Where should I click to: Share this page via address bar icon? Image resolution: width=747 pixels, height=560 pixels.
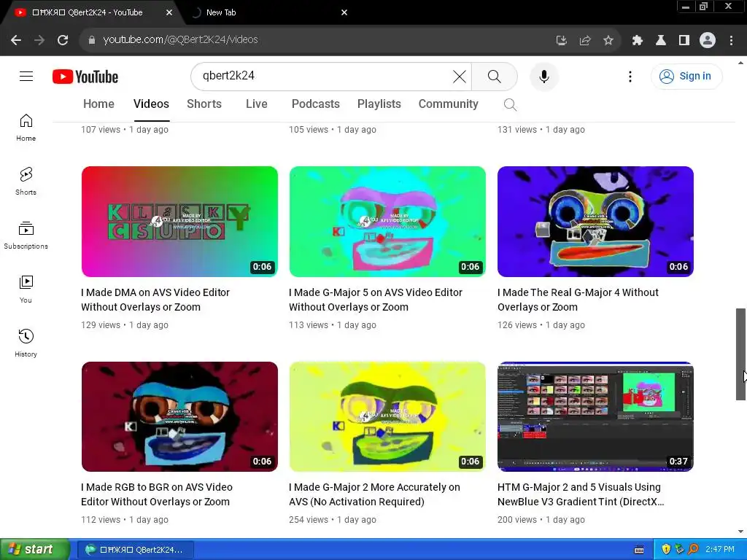(585, 41)
